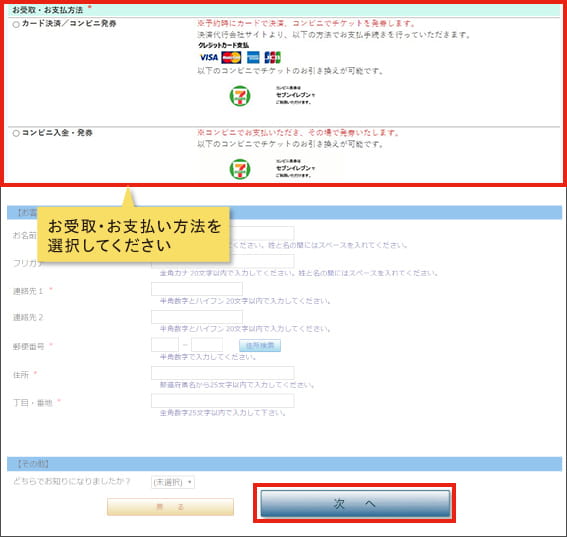Image resolution: width=567 pixels, height=537 pixels.
Task: Click the American Express logo
Action: [253, 57]
